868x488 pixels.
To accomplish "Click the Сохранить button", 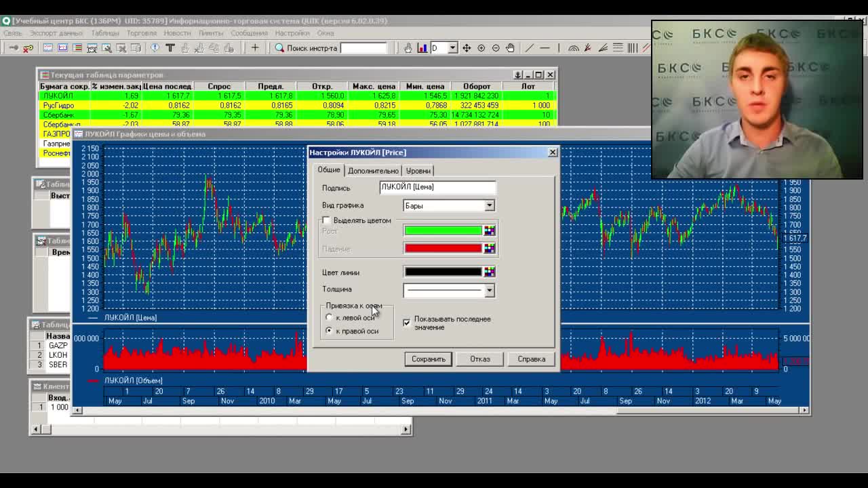I will pos(429,359).
